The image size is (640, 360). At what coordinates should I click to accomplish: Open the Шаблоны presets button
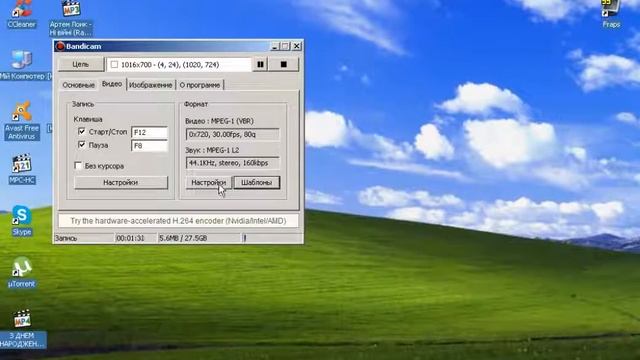257,182
